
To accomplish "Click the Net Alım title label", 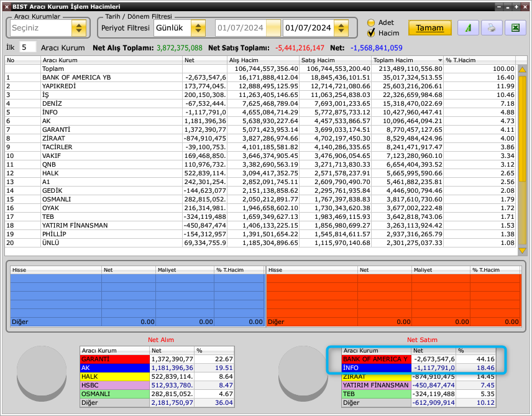I will [x=161, y=340].
